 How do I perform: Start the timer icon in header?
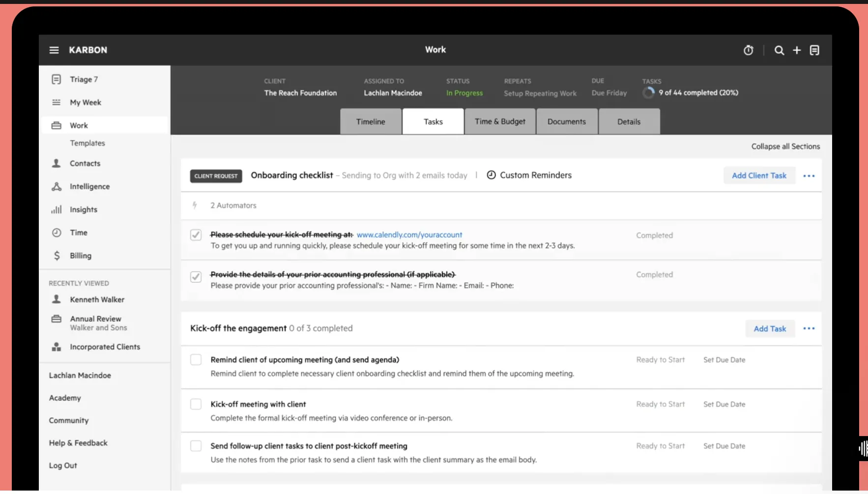pyautogui.click(x=748, y=50)
